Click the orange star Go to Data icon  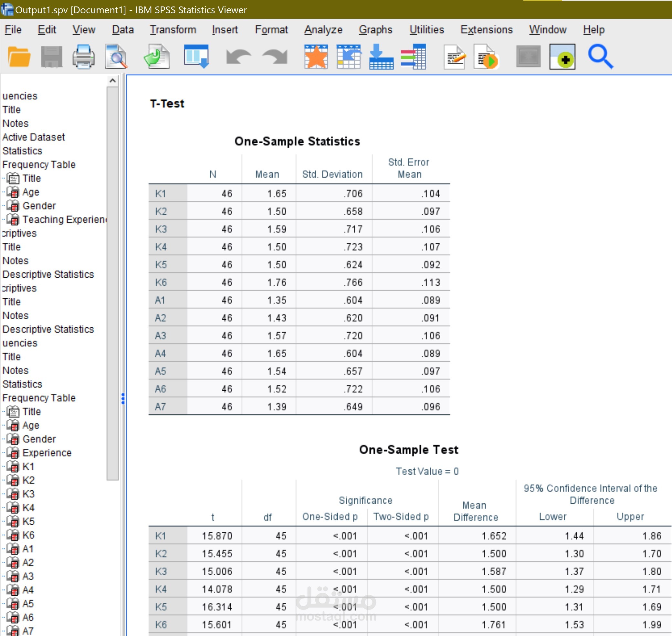316,56
